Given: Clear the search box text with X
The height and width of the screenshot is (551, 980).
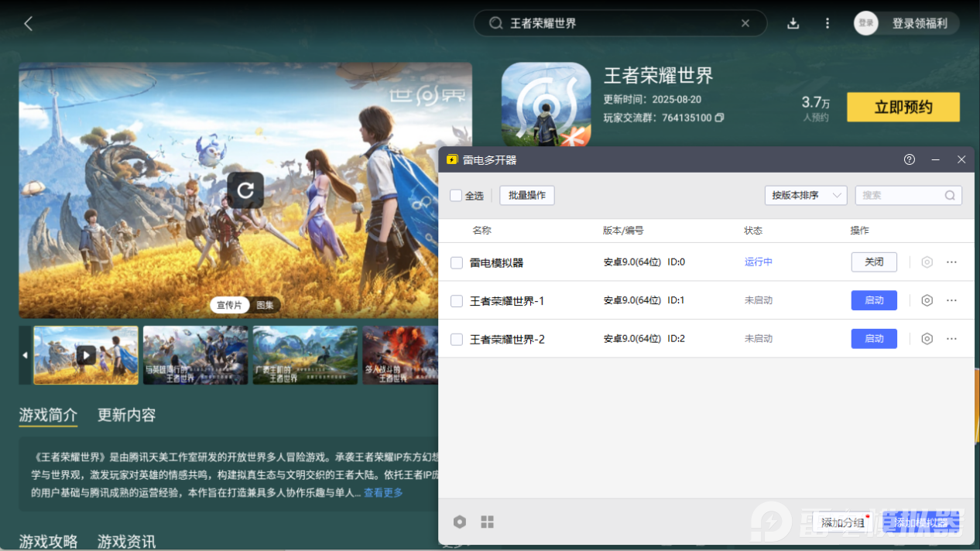Looking at the screenshot, I should point(745,23).
